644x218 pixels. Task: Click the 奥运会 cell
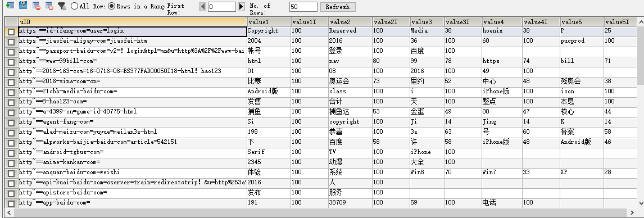click(x=350, y=82)
